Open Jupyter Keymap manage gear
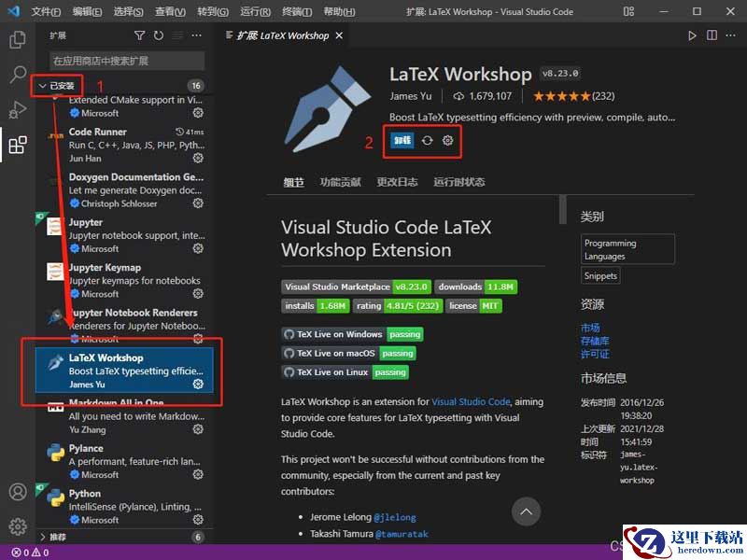Image resolution: width=747 pixels, height=560 pixels. coord(198,293)
